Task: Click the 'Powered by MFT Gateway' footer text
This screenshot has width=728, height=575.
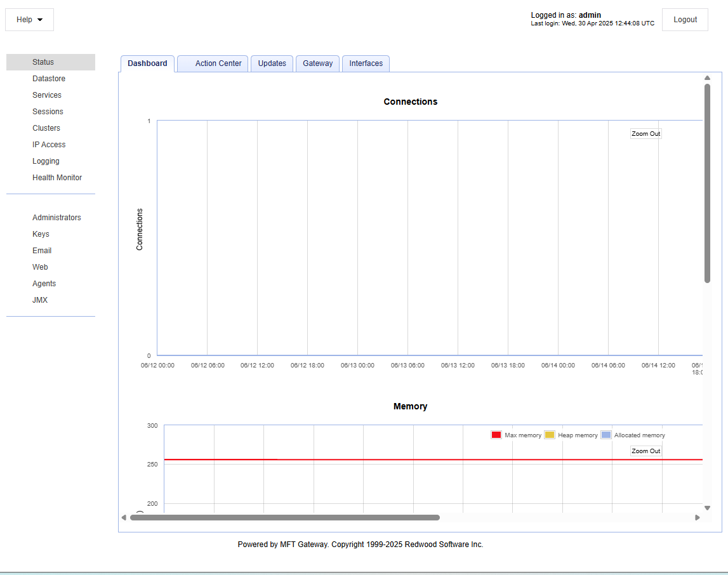Action: (x=361, y=545)
